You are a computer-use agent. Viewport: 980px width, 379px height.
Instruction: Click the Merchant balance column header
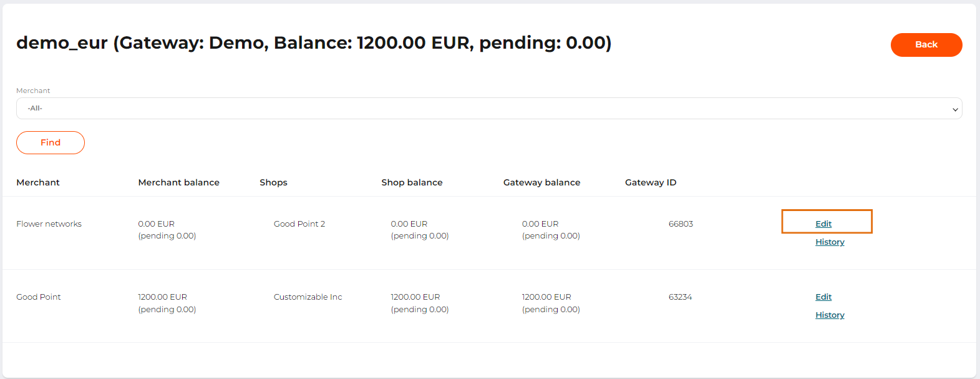(x=178, y=182)
